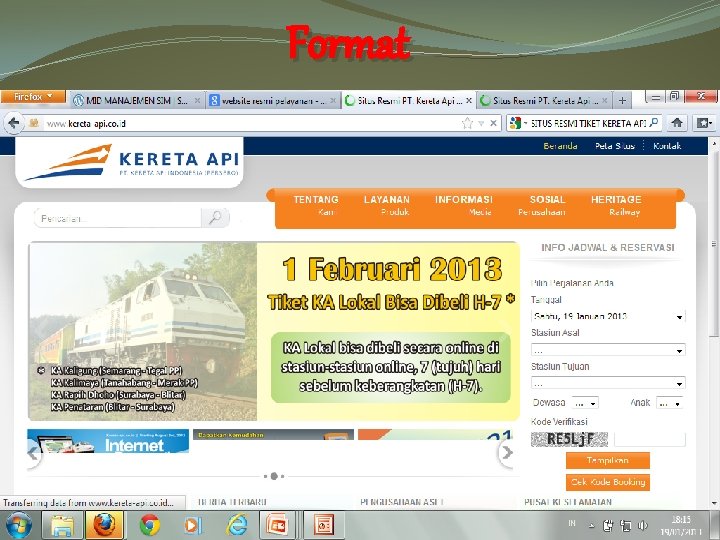Open LAYANAN Produk menu
Image resolution: width=720 pixels, height=540 pixels.
(x=387, y=205)
